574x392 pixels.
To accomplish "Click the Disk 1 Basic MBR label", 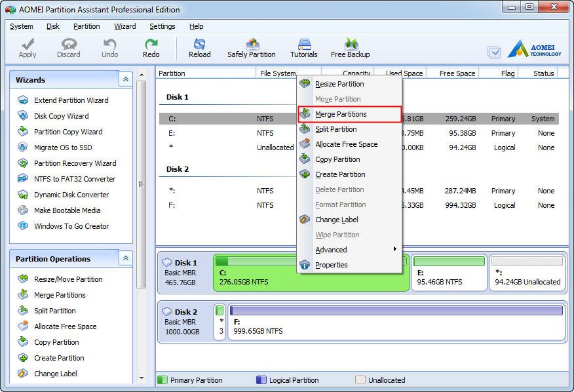I will point(180,273).
